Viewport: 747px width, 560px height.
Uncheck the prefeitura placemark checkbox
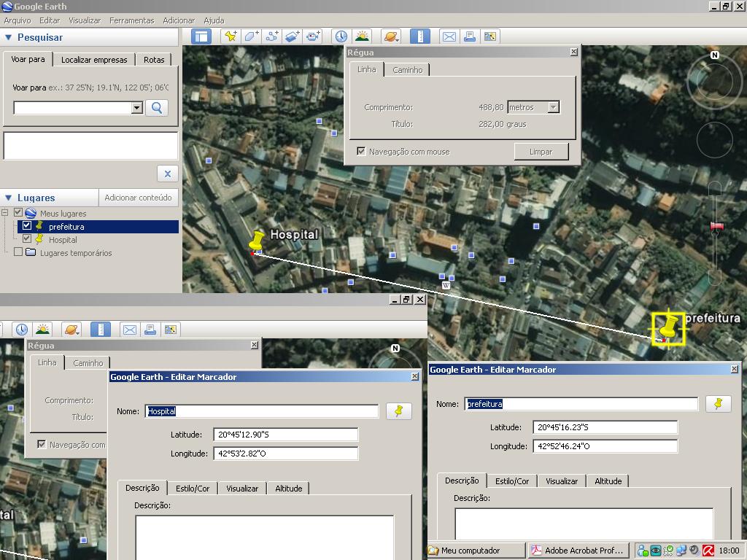(27, 226)
